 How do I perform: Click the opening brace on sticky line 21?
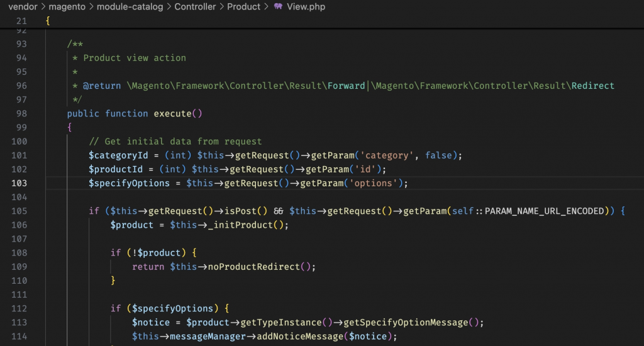pos(48,21)
